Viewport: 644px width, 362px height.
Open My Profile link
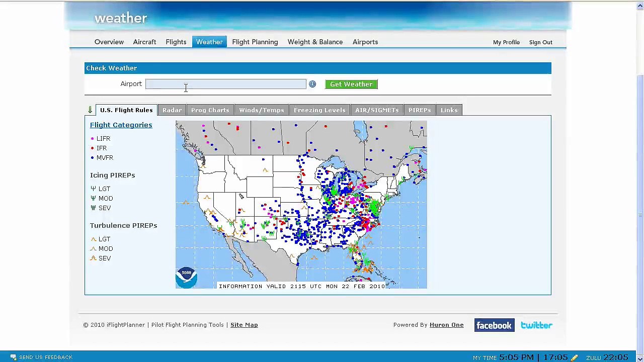point(506,42)
